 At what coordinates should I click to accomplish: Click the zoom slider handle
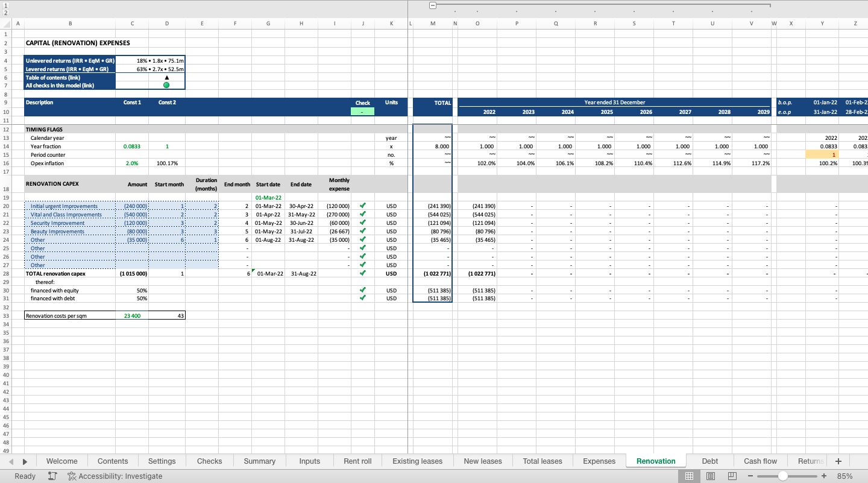coord(782,476)
